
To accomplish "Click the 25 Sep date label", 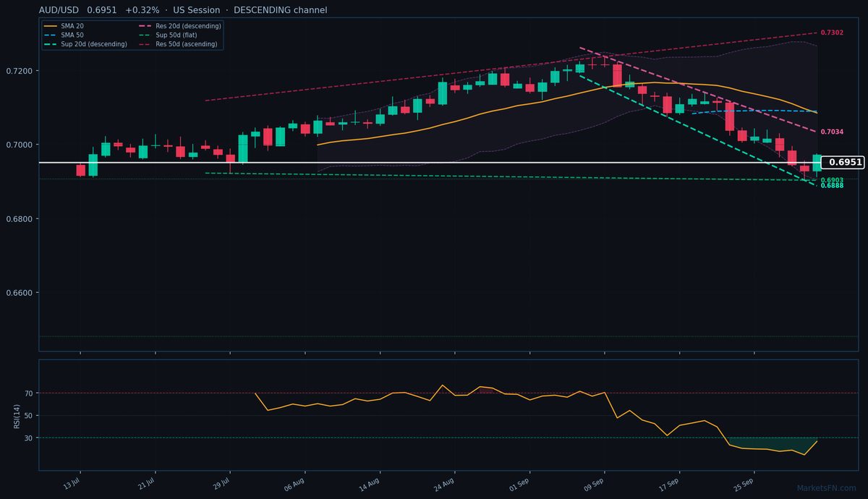I will (x=744, y=484).
